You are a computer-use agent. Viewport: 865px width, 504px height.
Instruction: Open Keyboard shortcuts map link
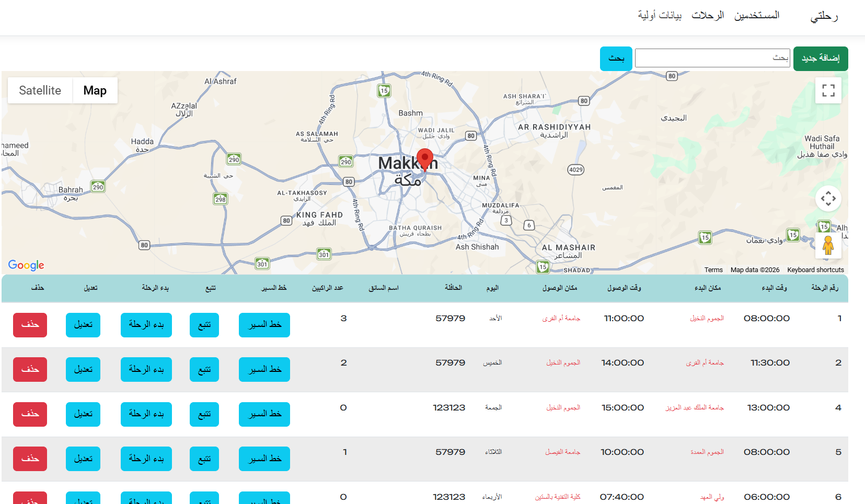click(815, 270)
